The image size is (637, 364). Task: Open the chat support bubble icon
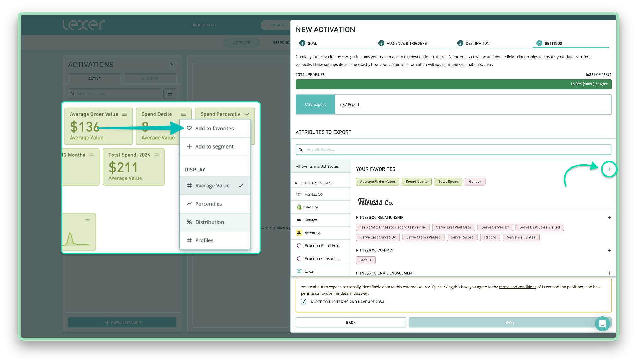tap(602, 324)
